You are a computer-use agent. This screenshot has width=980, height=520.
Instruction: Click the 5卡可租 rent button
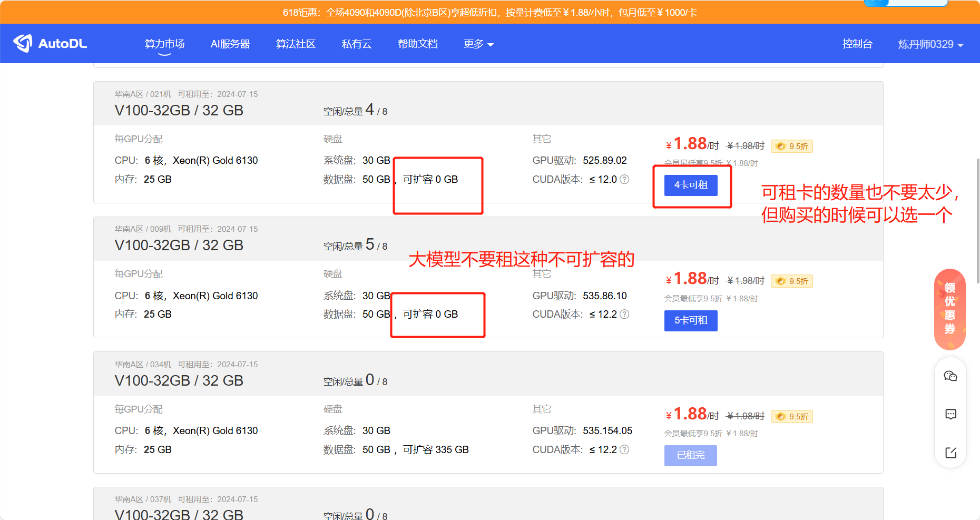pos(691,320)
